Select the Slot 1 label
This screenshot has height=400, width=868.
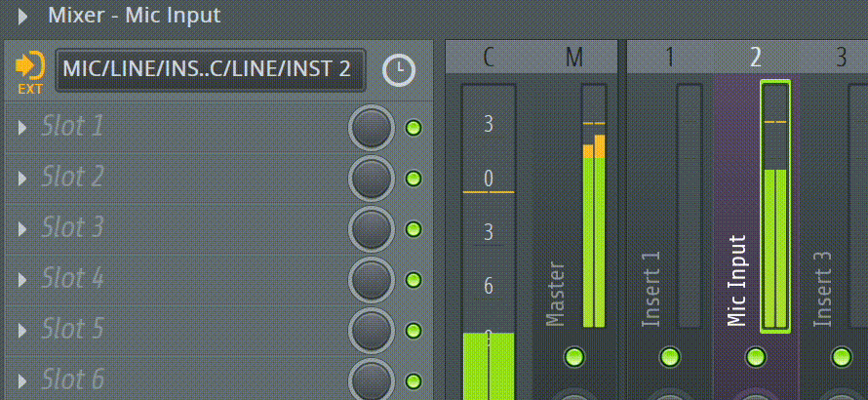pos(72,127)
